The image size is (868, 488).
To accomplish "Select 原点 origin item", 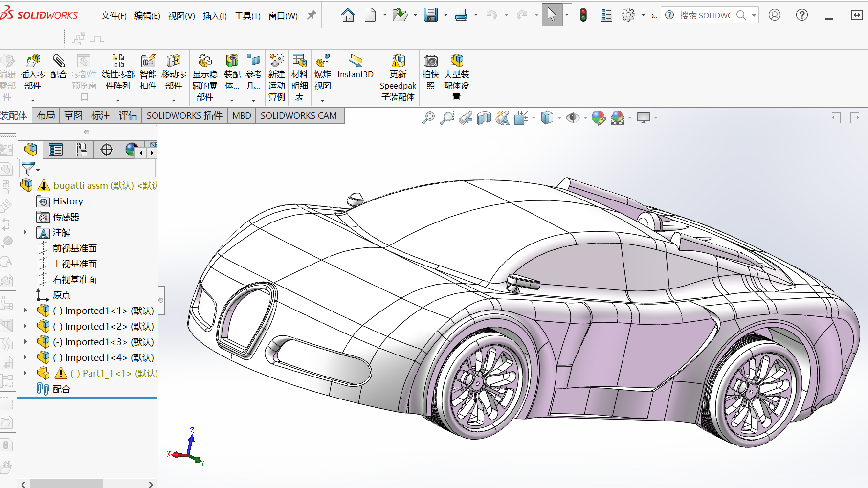I will coord(62,295).
